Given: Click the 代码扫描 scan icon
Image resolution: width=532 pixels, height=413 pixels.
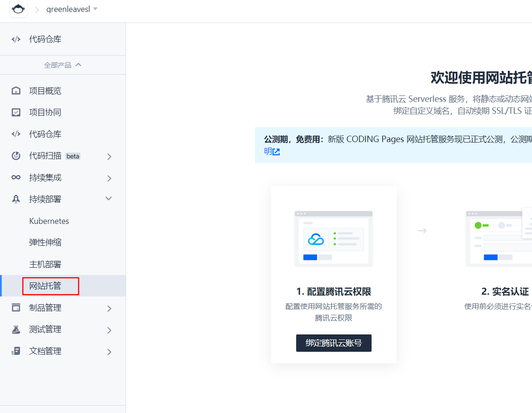Looking at the screenshot, I should [16, 156].
